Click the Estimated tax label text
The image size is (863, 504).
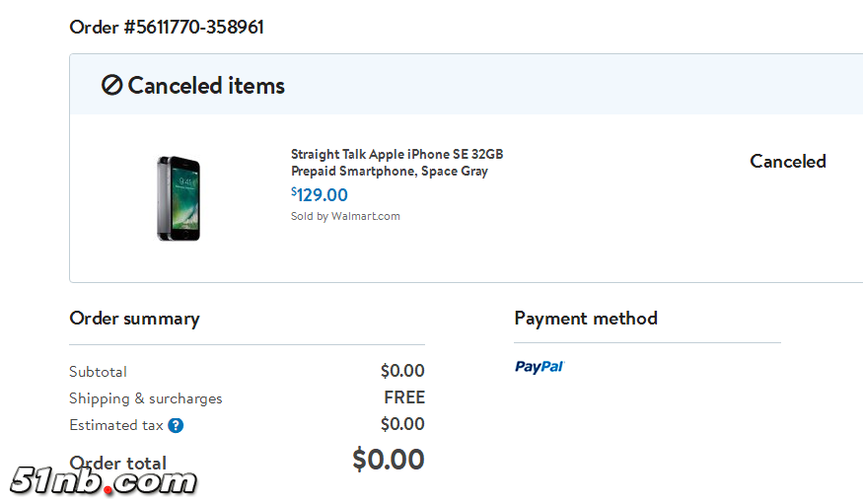(x=115, y=425)
